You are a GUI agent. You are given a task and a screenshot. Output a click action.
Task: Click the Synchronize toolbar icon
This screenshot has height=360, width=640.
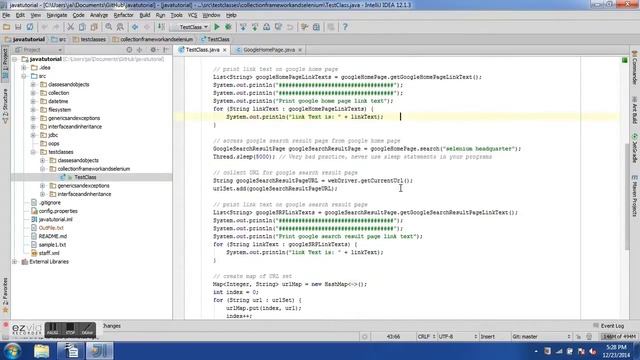tap(30, 27)
